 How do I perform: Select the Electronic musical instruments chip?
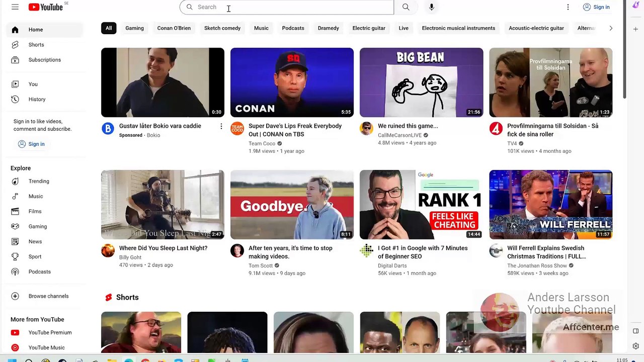[458, 28]
